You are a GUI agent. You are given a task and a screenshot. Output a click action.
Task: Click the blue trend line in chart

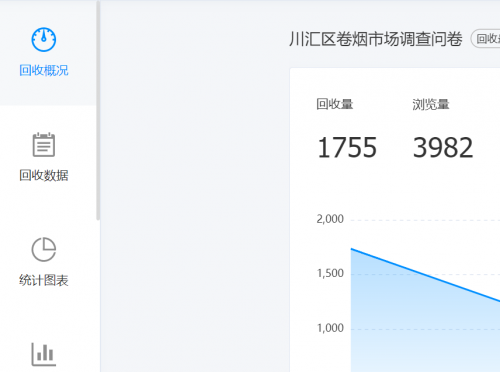click(x=425, y=275)
